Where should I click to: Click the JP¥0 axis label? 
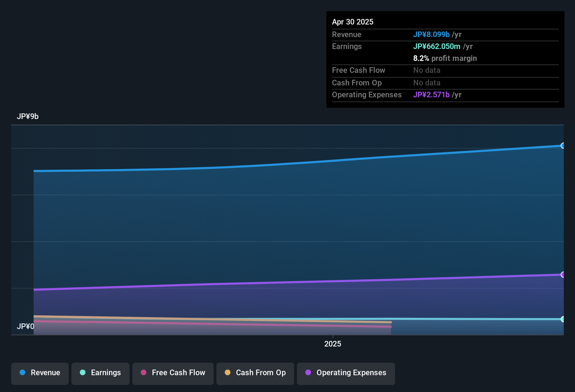tap(26, 327)
